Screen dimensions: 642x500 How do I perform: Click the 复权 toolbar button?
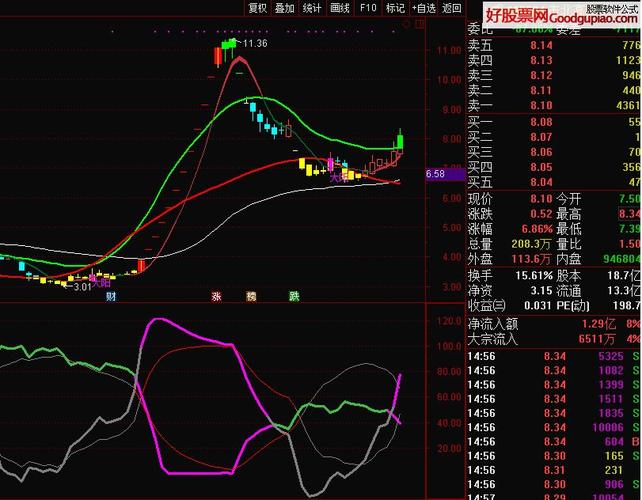pos(258,8)
